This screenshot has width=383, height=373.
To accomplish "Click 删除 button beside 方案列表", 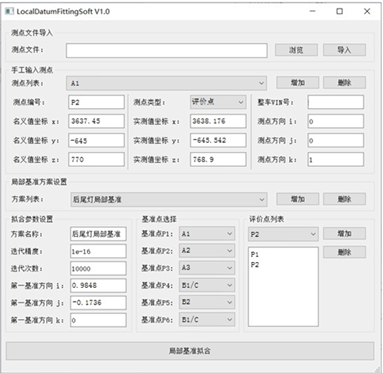I will [344, 199].
